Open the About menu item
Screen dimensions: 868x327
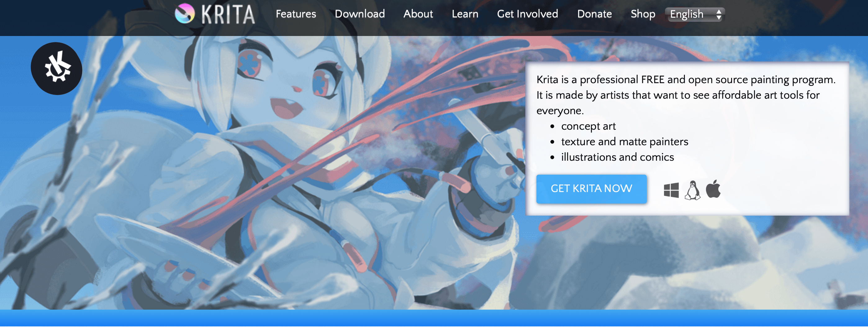pos(418,14)
